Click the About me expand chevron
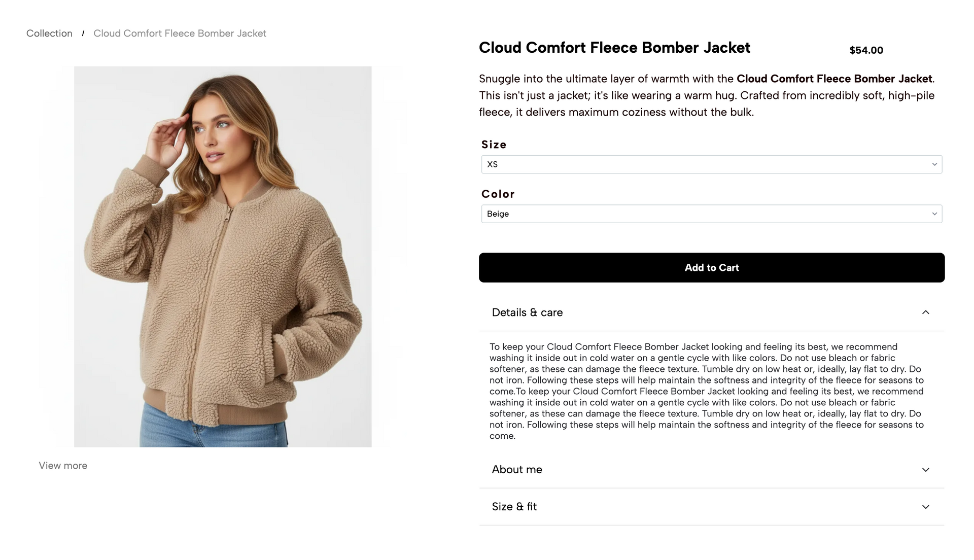Image resolution: width=974 pixels, height=560 pixels. click(926, 470)
